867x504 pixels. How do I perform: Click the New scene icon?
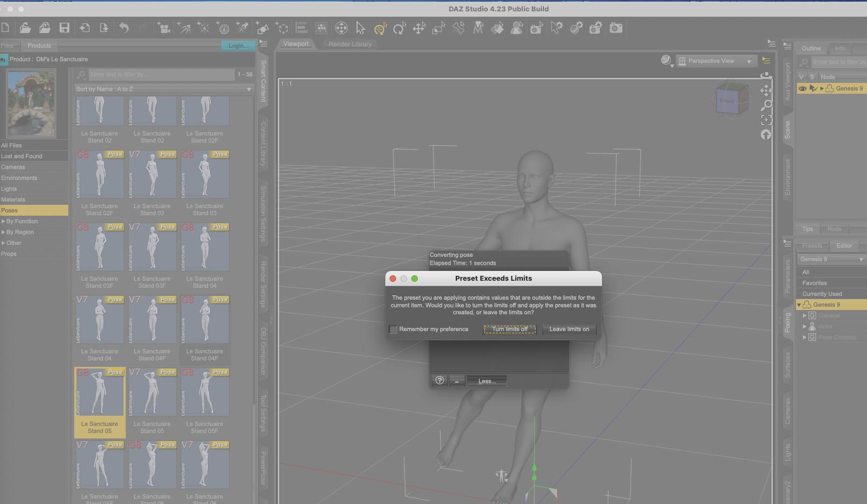(x=5, y=28)
